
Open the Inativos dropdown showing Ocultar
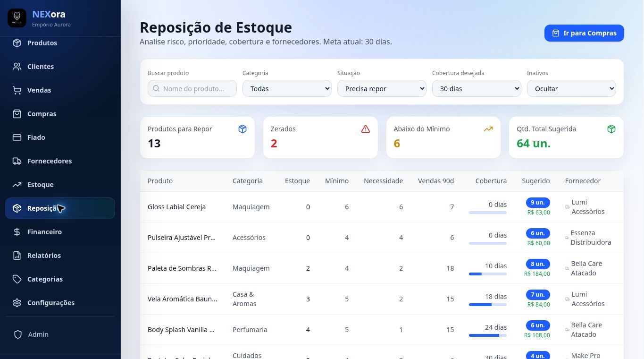coord(571,88)
